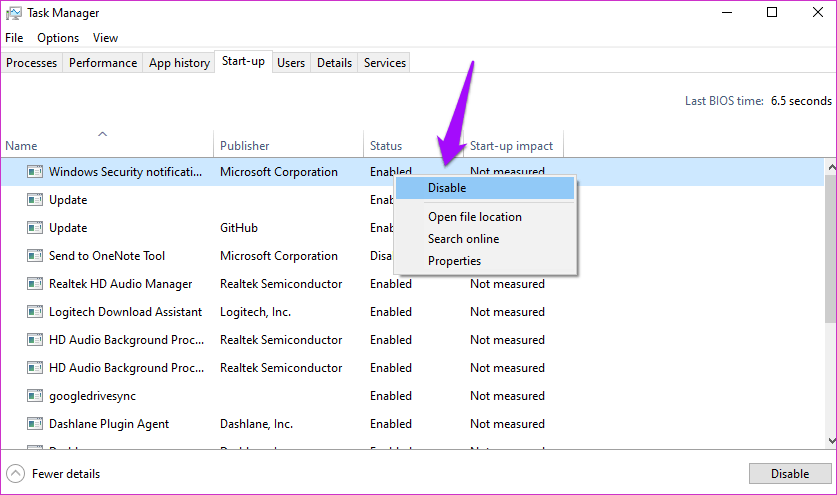Select the googledrivesync row
The width and height of the screenshot is (837, 495).
(x=412, y=396)
